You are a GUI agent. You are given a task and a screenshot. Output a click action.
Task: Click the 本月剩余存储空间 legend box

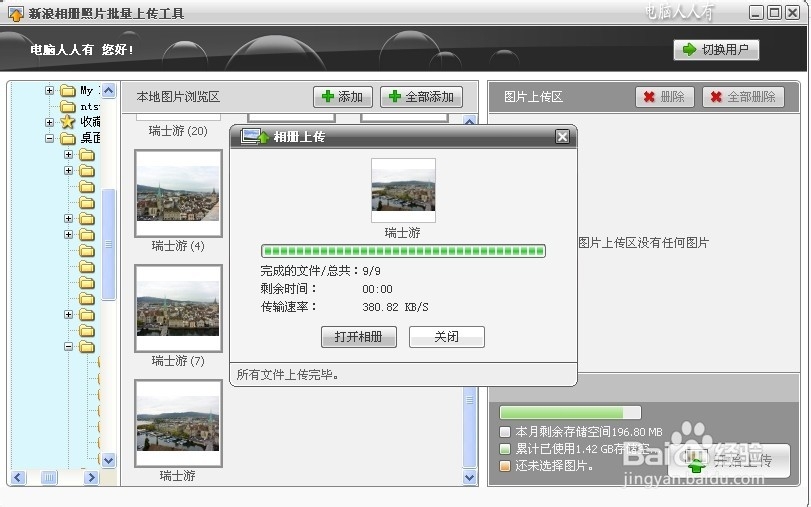505,431
